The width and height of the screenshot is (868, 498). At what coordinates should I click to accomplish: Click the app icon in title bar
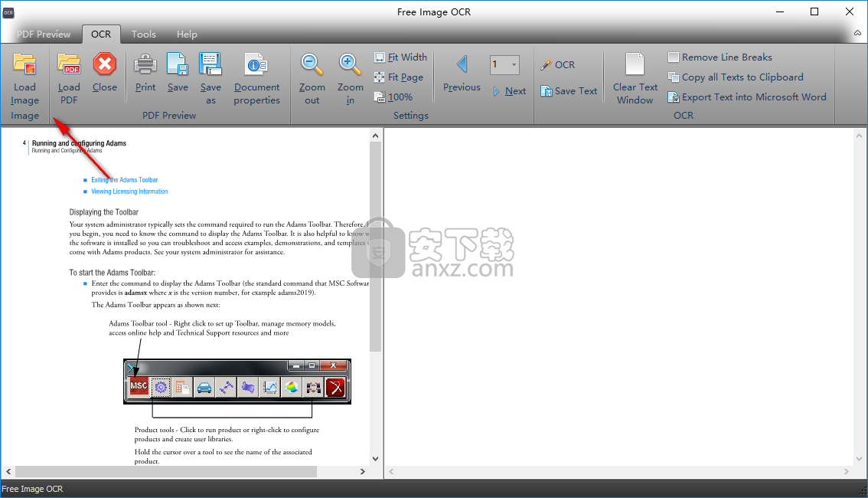tap(8, 12)
